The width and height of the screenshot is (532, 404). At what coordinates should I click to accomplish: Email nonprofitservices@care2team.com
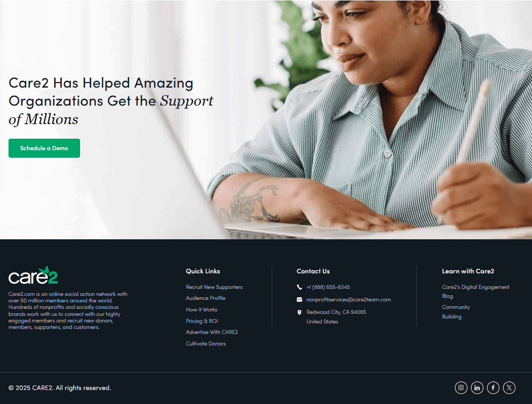point(348,300)
